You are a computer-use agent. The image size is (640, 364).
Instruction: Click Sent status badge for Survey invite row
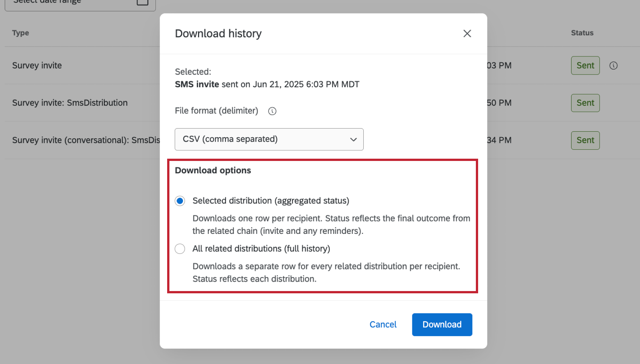(x=585, y=65)
